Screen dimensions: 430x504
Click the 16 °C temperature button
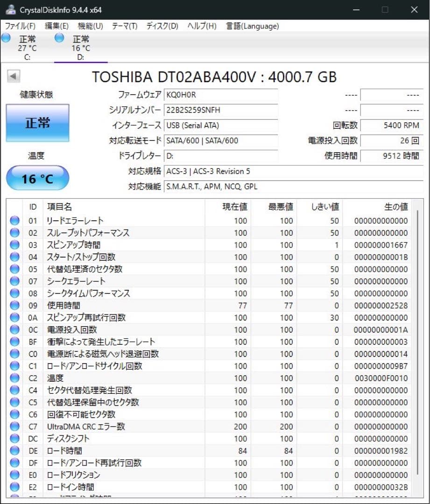38,178
